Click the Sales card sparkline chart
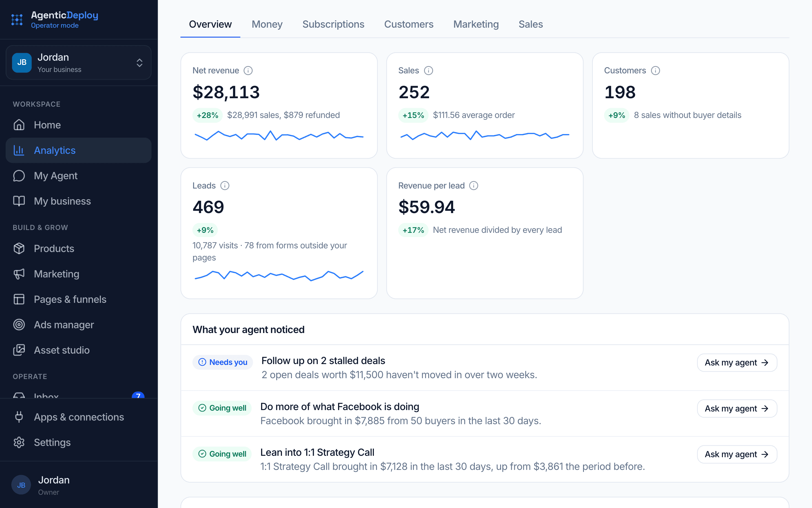 (x=484, y=135)
